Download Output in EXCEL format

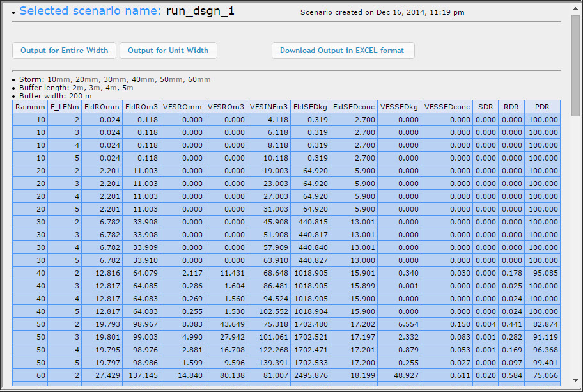pyautogui.click(x=343, y=51)
